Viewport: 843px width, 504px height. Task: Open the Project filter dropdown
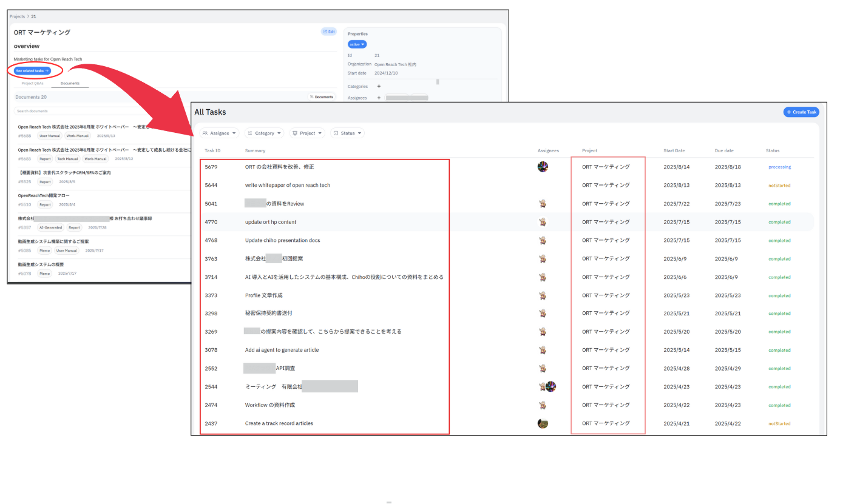pos(307,133)
